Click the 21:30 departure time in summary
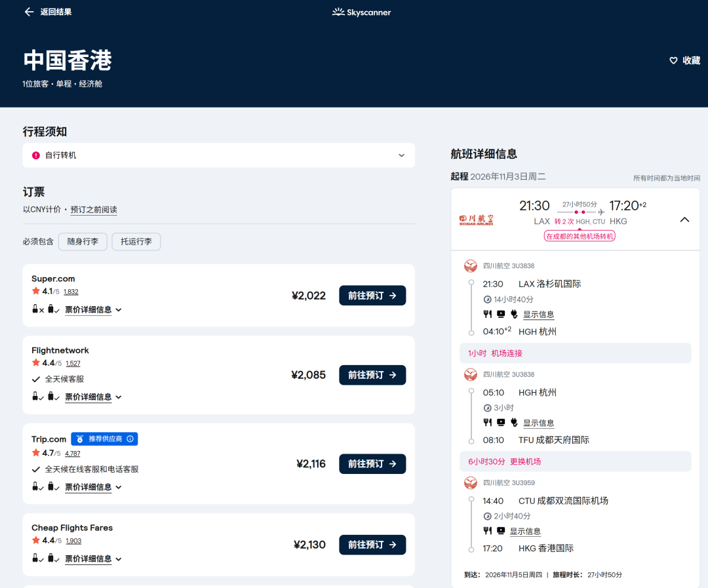 534,206
